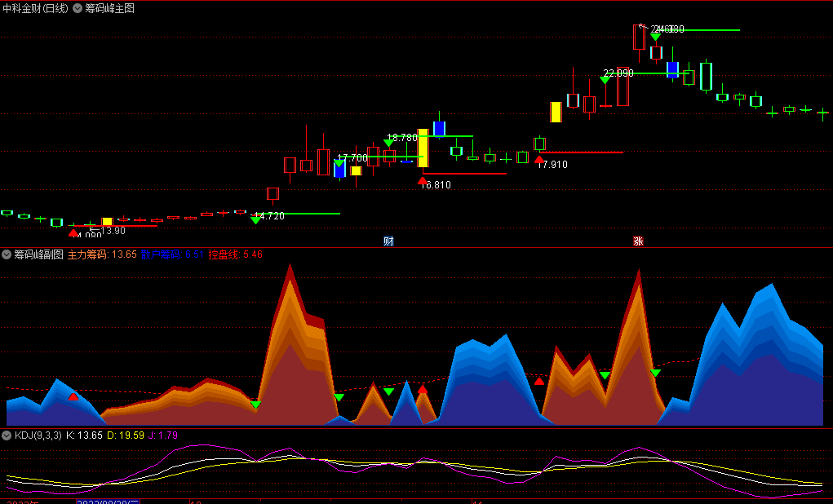This screenshot has width=833, height=504.
Task: Click green arrow at the highest candle peak
Action: 656,37
